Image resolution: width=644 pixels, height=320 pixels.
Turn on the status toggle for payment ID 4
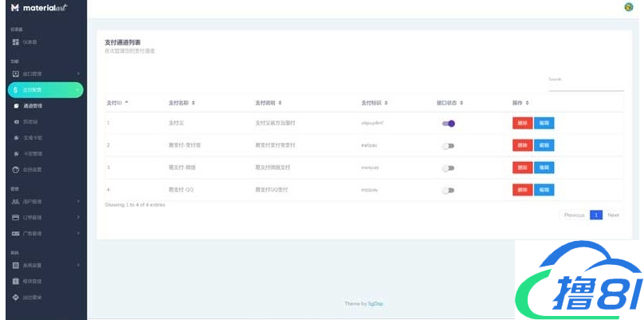(448, 191)
